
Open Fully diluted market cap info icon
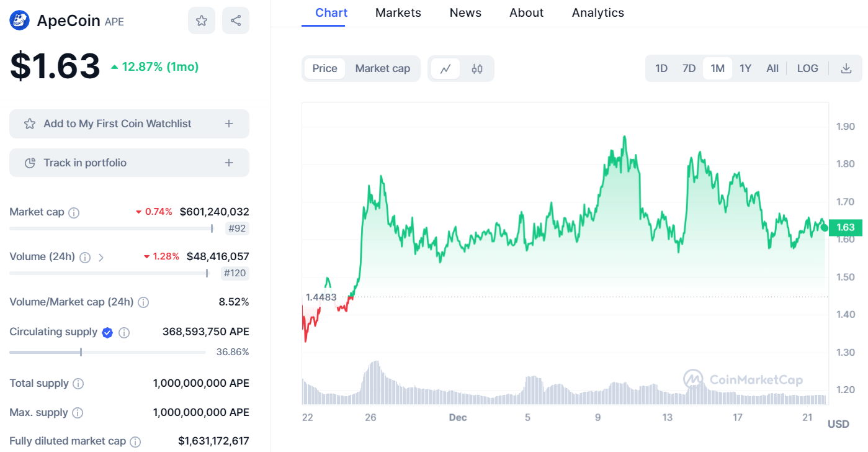(x=135, y=441)
